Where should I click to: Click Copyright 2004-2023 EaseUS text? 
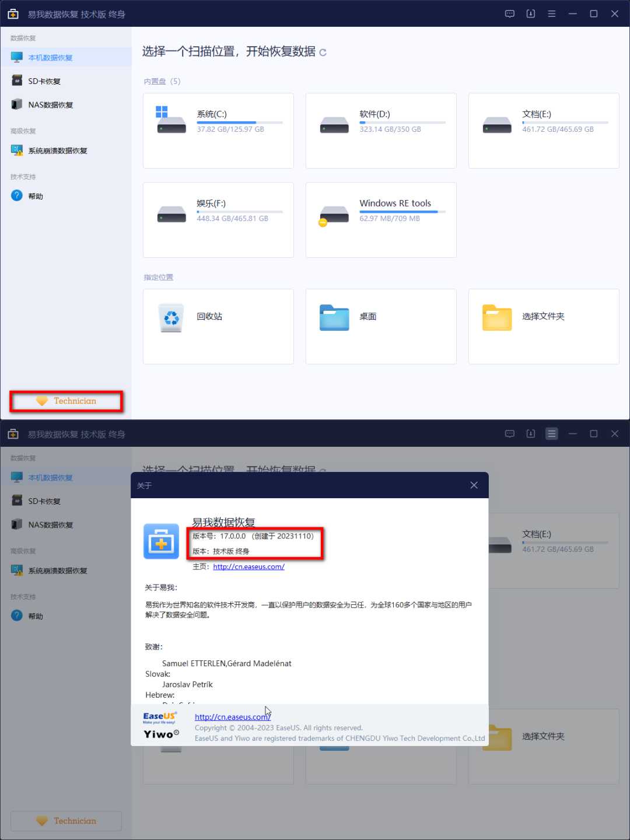(279, 728)
